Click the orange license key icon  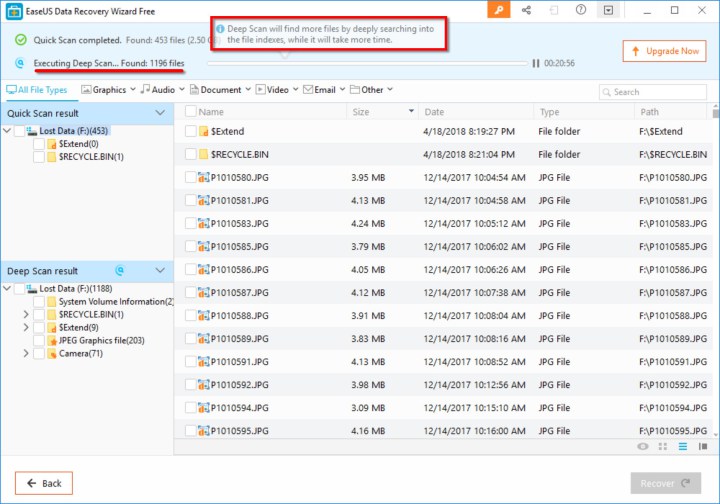point(499,10)
